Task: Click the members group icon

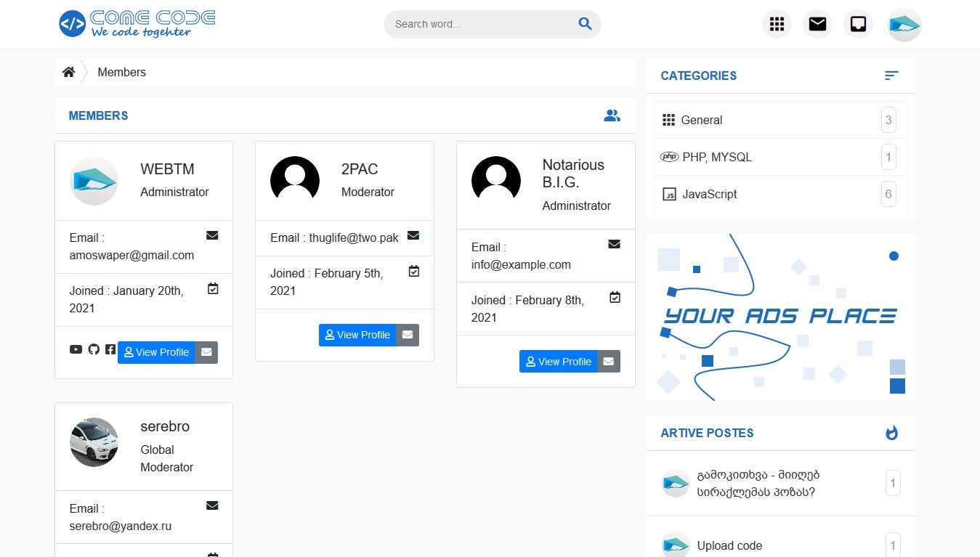Action: point(612,115)
